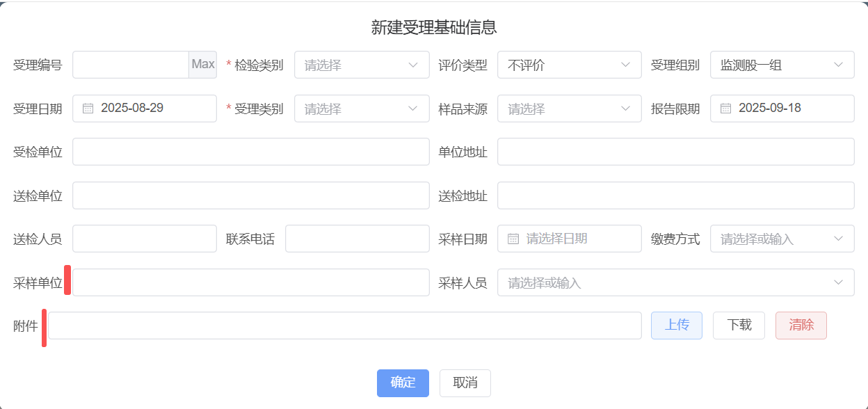Image resolution: width=868 pixels, height=409 pixels.
Task: Click the 采样单位 input field
Action: click(250, 282)
